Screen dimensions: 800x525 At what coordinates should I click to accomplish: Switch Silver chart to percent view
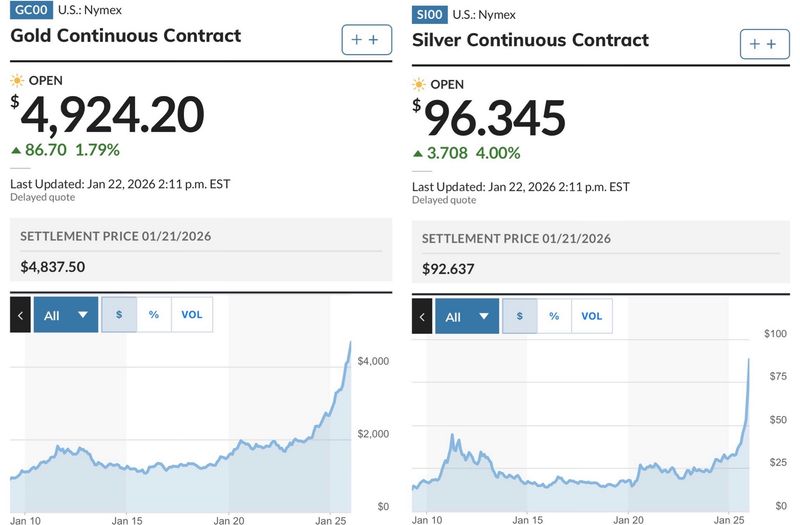point(554,316)
